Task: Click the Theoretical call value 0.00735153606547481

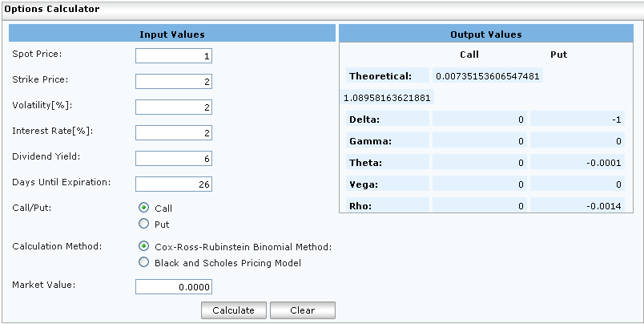Action: [x=487, y=76]
